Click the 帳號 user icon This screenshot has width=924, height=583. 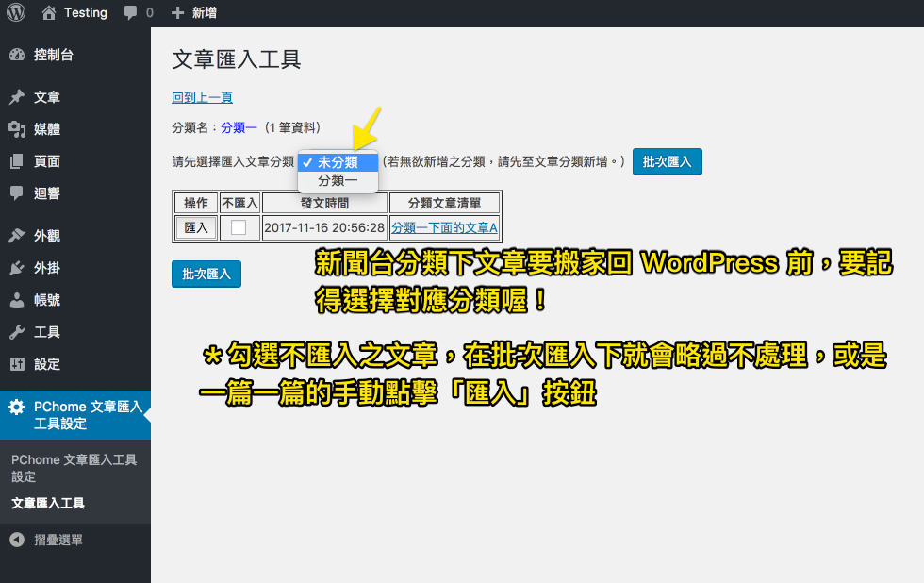pos(17,300)
